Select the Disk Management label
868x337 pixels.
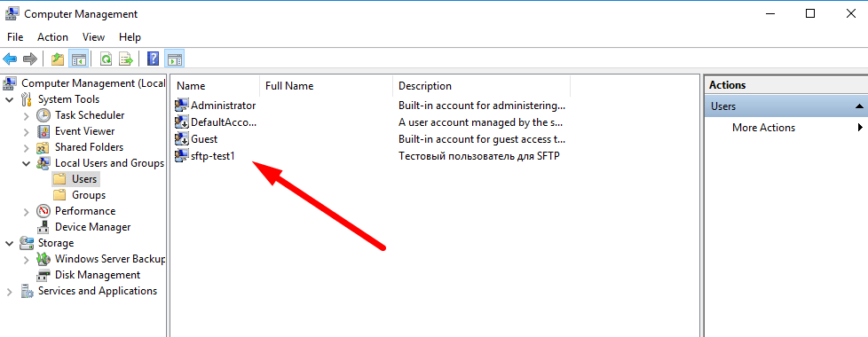(x=98, y=275)
